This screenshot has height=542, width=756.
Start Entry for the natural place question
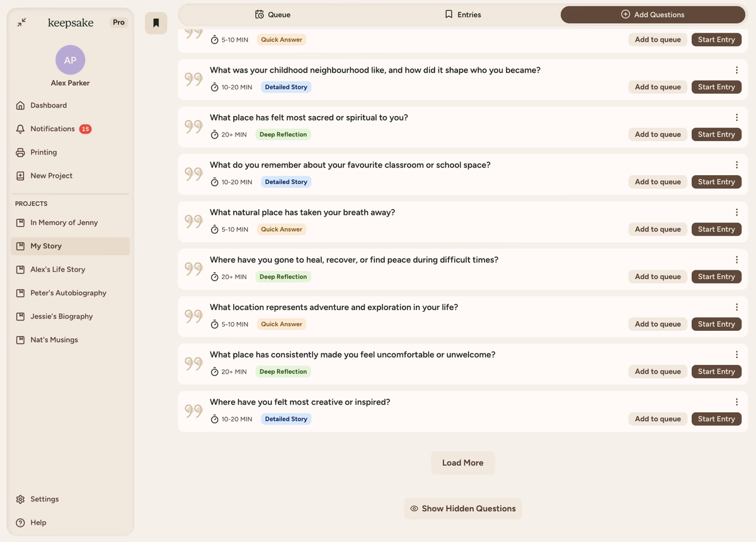[x=716, y=229]
